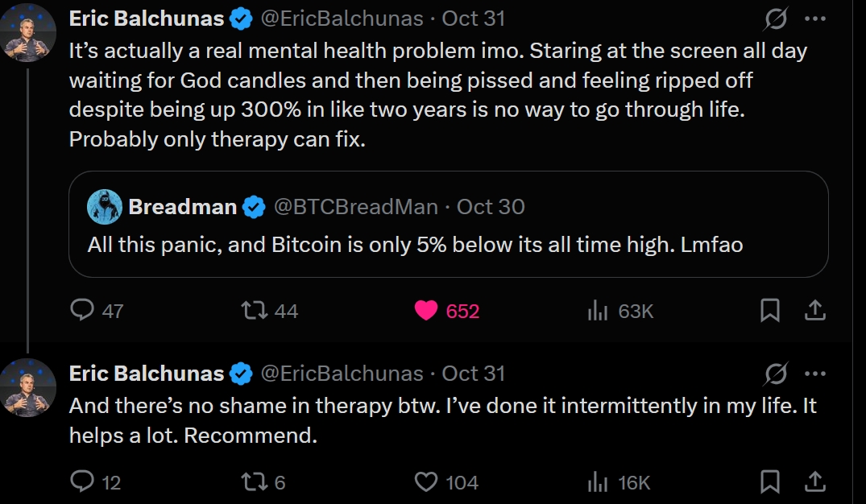866x504 pixels.
Task: View analytics showing 63K views
Action: coord(597,310)
